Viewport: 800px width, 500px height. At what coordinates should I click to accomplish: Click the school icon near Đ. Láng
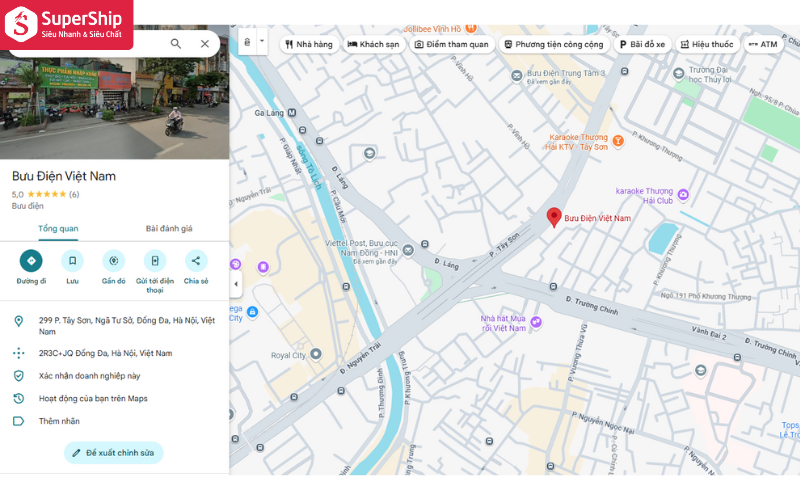(369, 153)
